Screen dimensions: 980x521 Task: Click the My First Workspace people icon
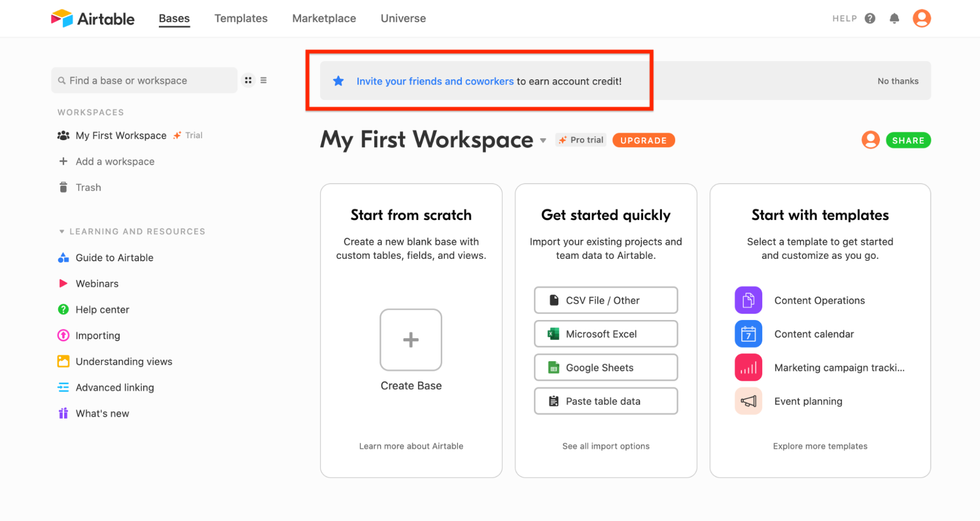(x=63, y=135)
